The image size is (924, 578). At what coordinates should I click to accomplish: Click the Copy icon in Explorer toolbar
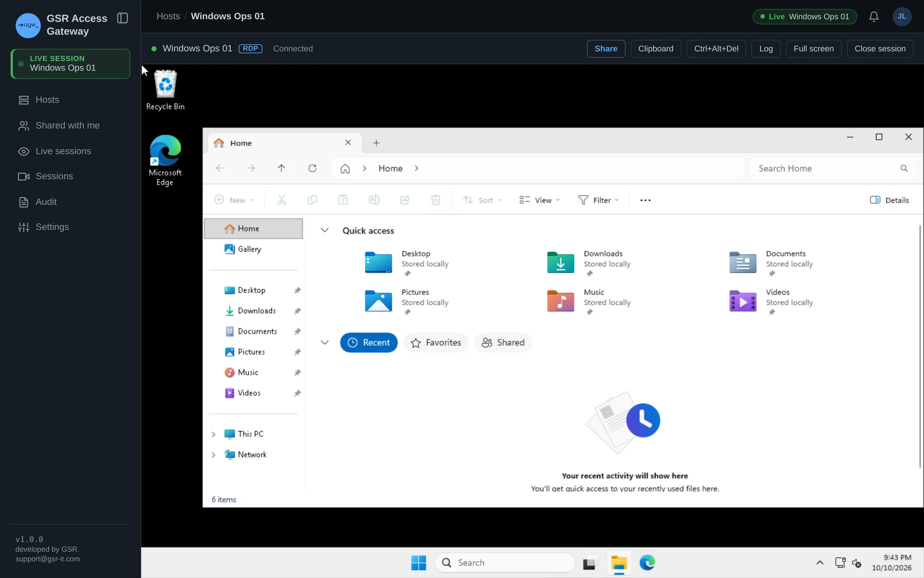[x=312, y=200]
